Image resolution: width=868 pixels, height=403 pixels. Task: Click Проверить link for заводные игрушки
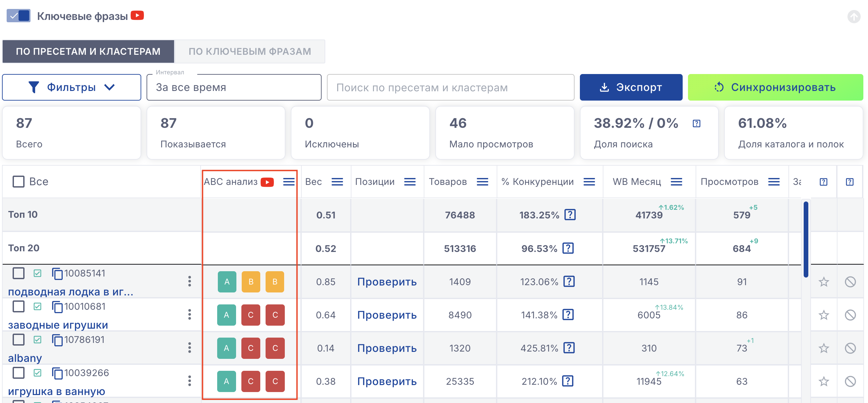pyautogui.click(x=387, y=315)
